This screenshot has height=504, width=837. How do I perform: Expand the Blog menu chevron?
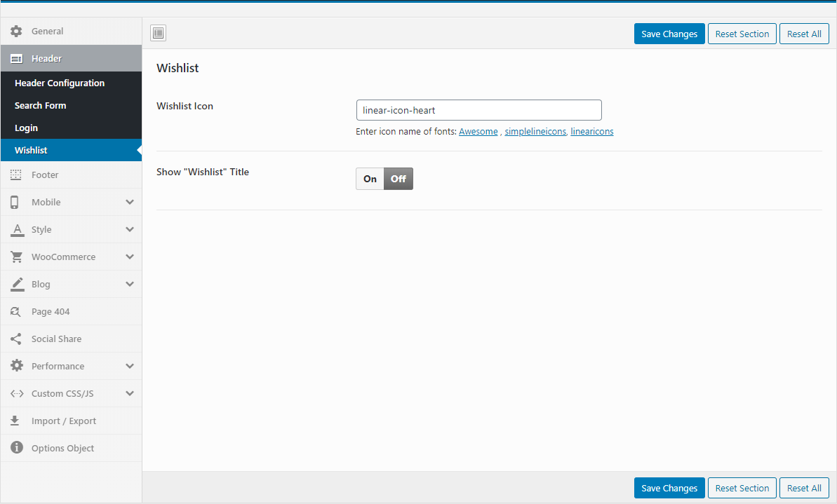(130, 285)
